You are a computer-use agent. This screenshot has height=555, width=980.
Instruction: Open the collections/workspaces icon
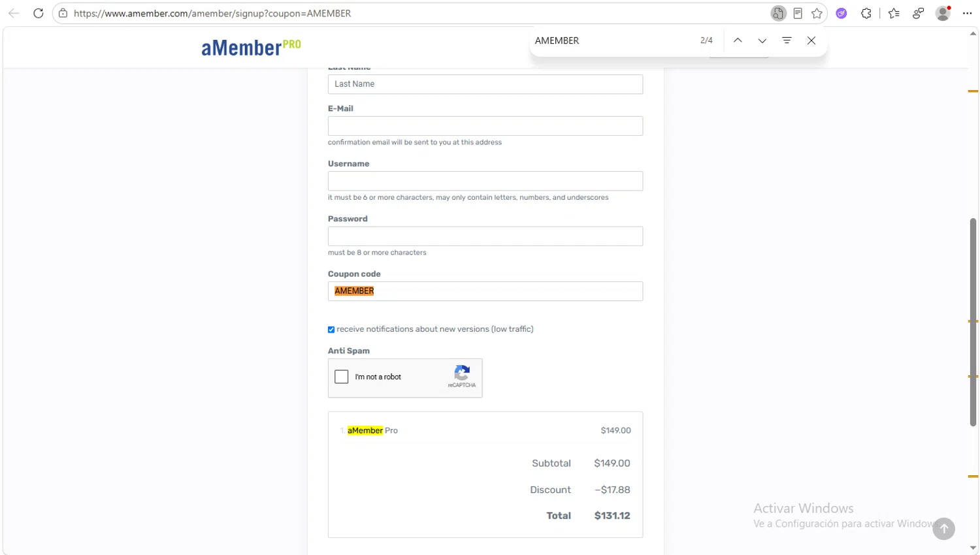click(918, 13)
